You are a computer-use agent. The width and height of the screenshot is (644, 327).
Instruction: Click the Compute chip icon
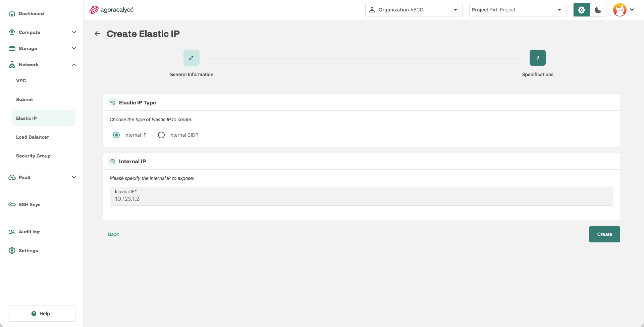pyautogui.click(x=12, y=32)
